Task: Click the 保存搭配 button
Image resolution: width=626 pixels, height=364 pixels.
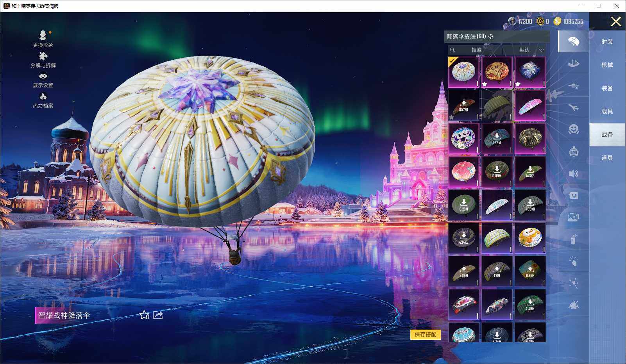Action: [426, 335]
